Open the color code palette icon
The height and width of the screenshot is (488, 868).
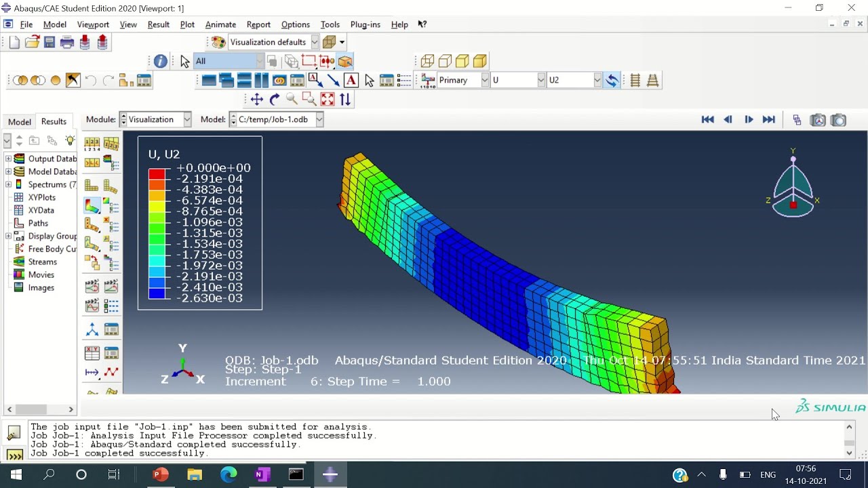[218, 42]
